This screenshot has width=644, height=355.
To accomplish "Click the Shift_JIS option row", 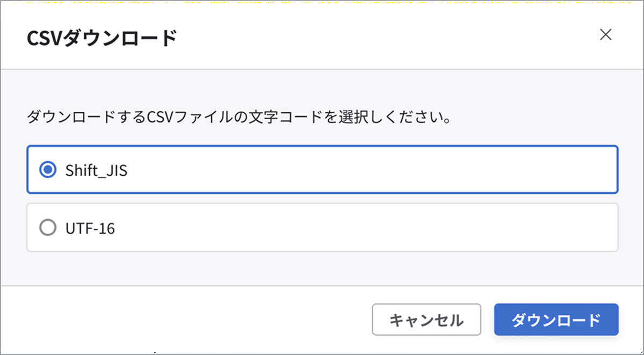I will click(322, 169).
